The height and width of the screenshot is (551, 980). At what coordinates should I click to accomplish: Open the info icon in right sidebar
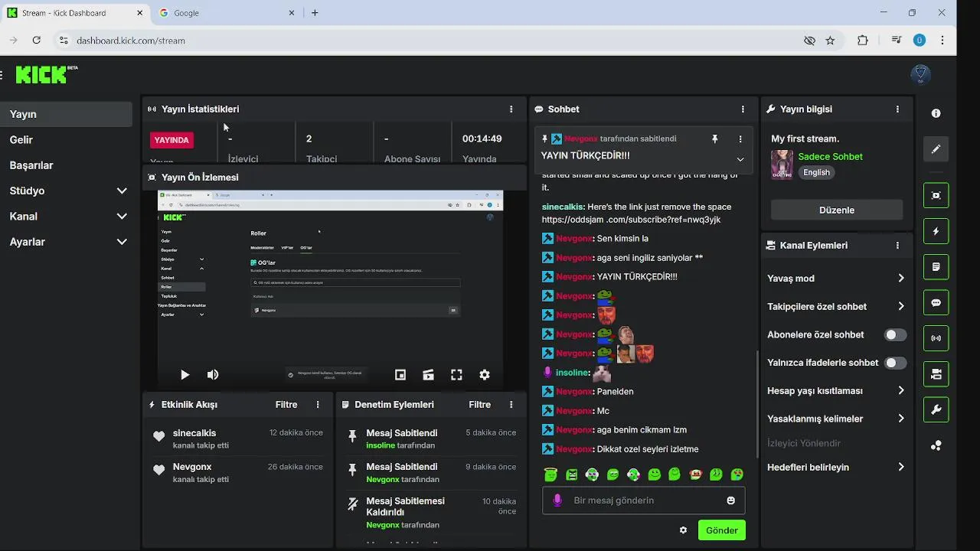point(936,113)
